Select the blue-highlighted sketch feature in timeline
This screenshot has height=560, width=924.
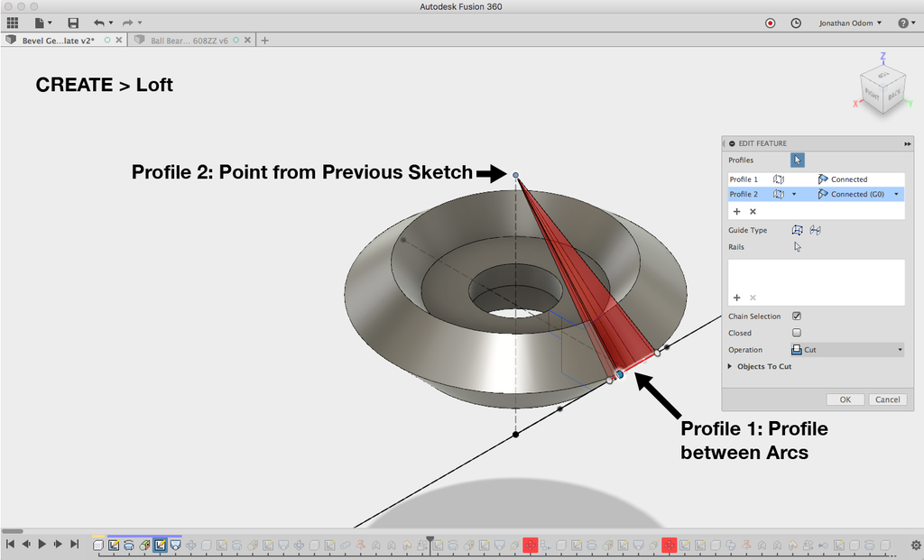[x=160, y=546]
